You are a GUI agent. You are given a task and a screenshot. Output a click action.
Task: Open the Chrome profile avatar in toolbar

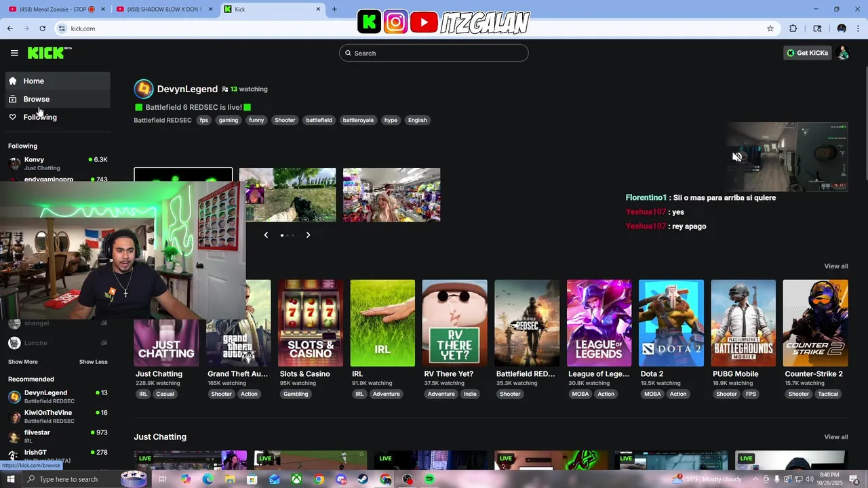pos(842,28)
